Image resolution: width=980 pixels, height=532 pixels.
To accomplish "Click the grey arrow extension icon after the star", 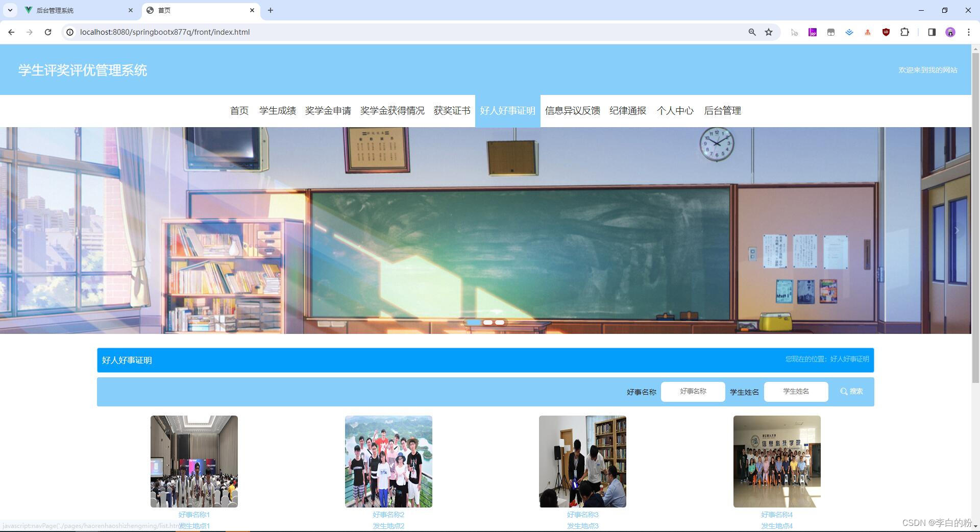I will [x=794, y=32].
